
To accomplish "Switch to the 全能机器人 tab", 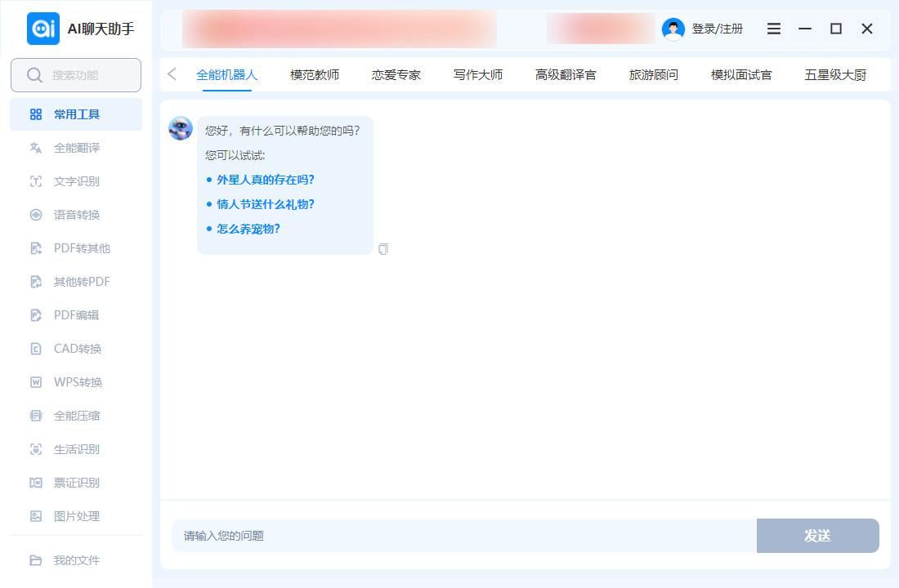I will point(226,75).
